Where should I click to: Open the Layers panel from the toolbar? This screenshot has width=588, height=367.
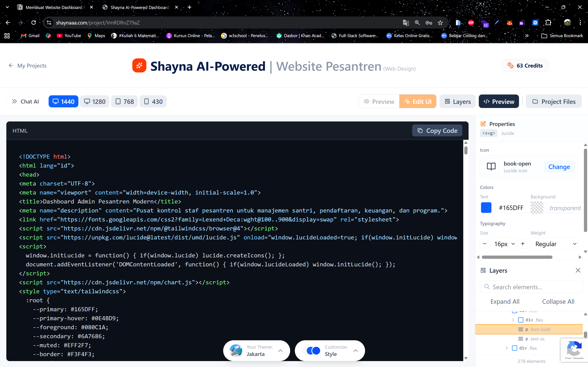tap(457, 101)
